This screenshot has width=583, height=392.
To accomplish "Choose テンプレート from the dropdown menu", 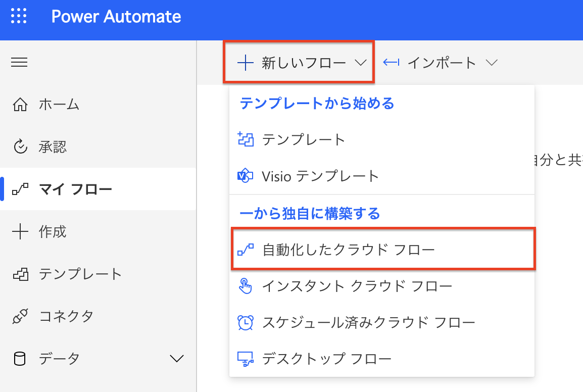I will [303, 139].
